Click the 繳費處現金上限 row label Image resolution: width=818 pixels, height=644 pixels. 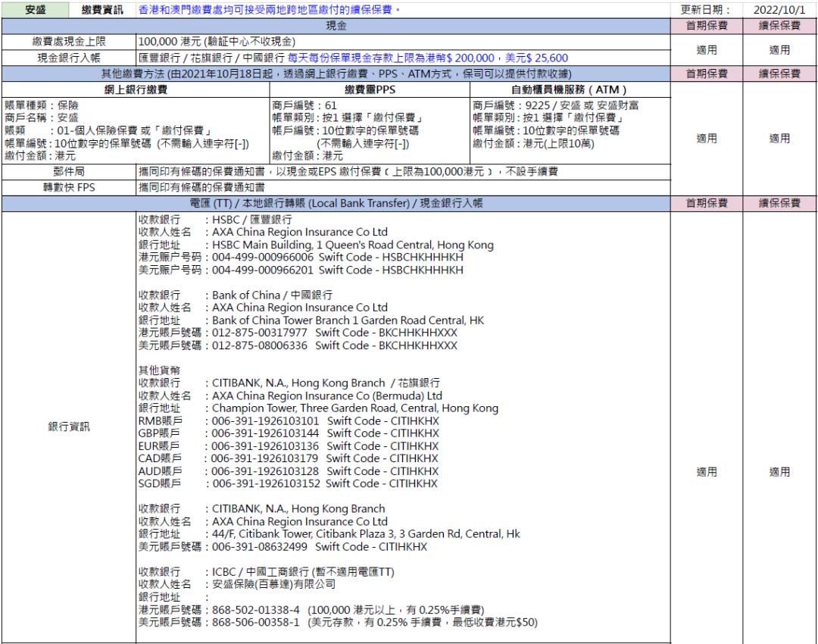click(x=69, y=42)
